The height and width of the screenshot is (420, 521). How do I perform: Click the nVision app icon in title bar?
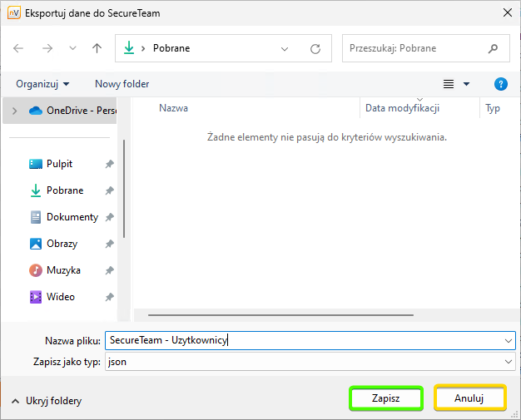[x=14, y=13]
